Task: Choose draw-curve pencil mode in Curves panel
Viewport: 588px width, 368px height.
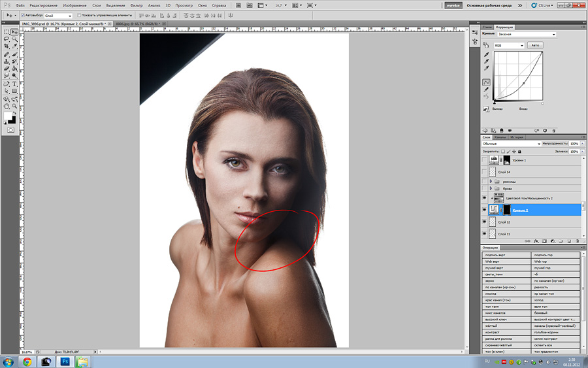Action: [x=486, y=90]
